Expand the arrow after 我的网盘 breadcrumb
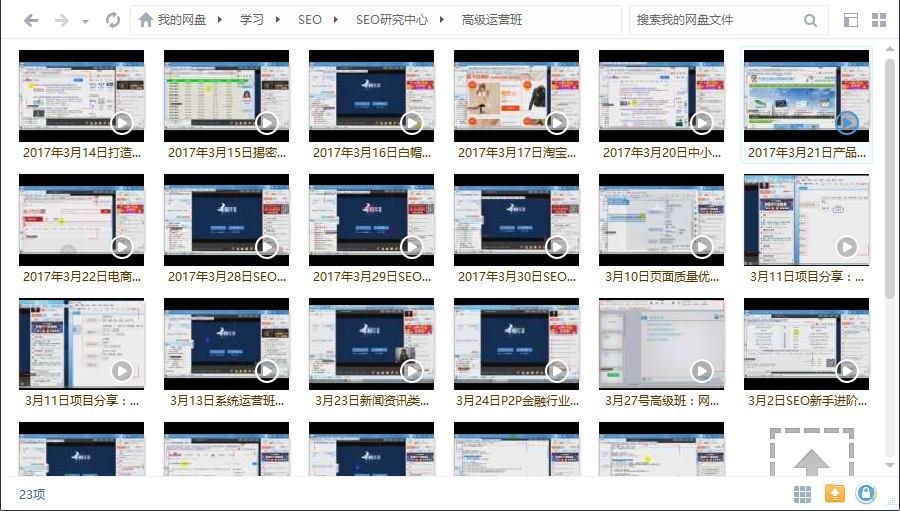Image resolution: width=900 pixels, height=511 pixels. click(223, 20)
